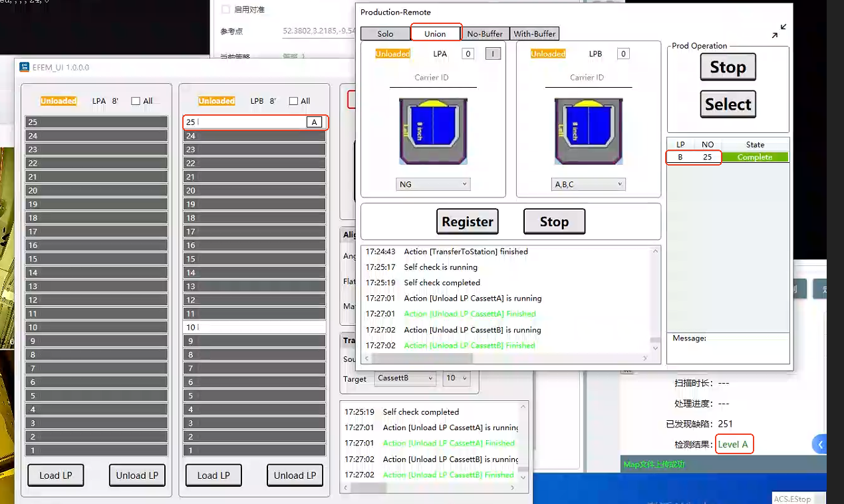
Task: Click the collapse arrows icon in Production-Remote
Action: click(x=779, y=31)
